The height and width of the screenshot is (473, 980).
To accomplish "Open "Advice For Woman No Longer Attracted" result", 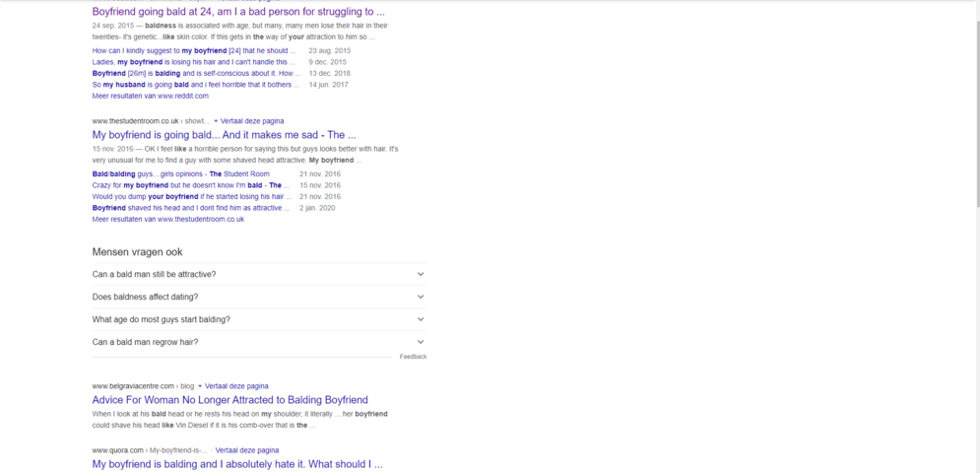I will click(229, 400).
